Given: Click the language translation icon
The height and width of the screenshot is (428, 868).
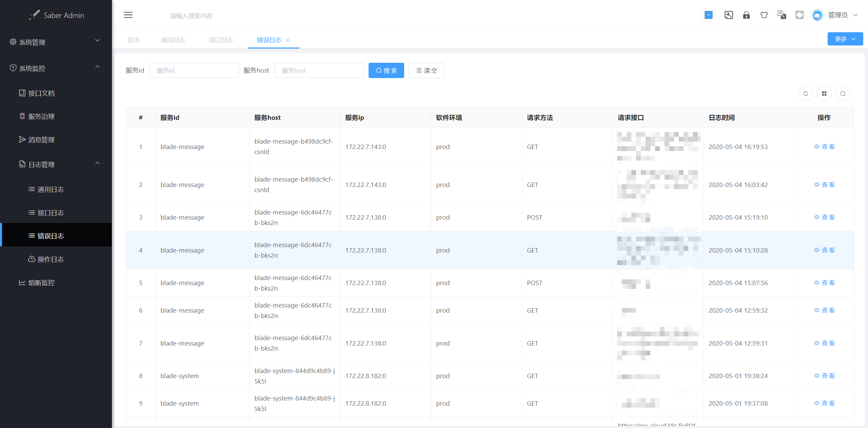Looking at the screenshot, I should [x=782, y=15].
